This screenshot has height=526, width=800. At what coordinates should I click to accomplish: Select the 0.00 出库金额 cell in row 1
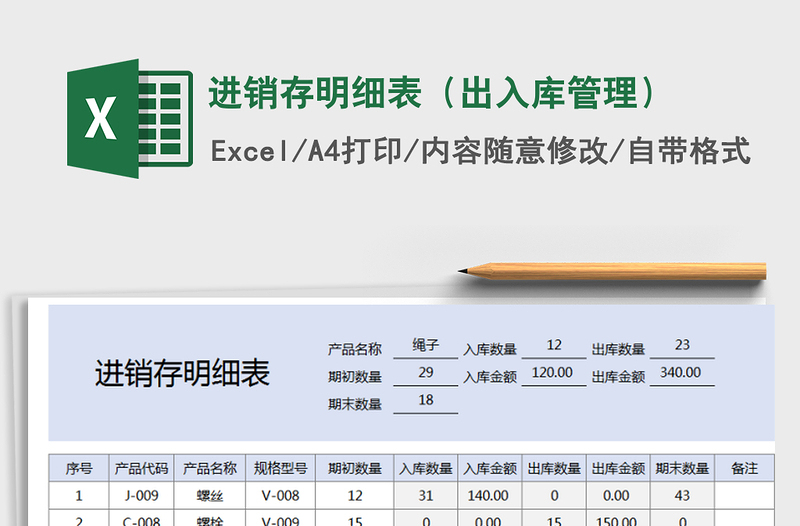618,495
